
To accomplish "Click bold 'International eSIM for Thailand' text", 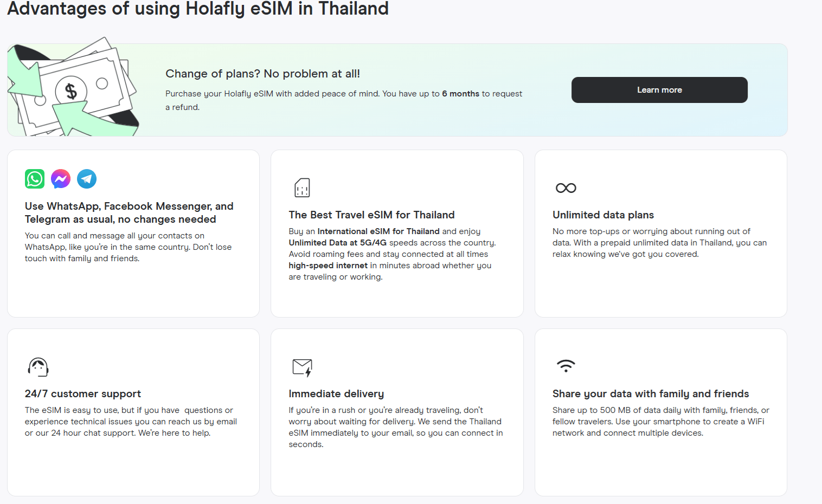I will click(378, 231).
